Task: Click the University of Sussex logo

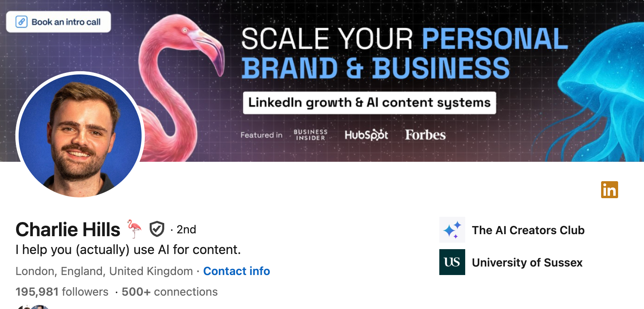Action: (452, 262)
